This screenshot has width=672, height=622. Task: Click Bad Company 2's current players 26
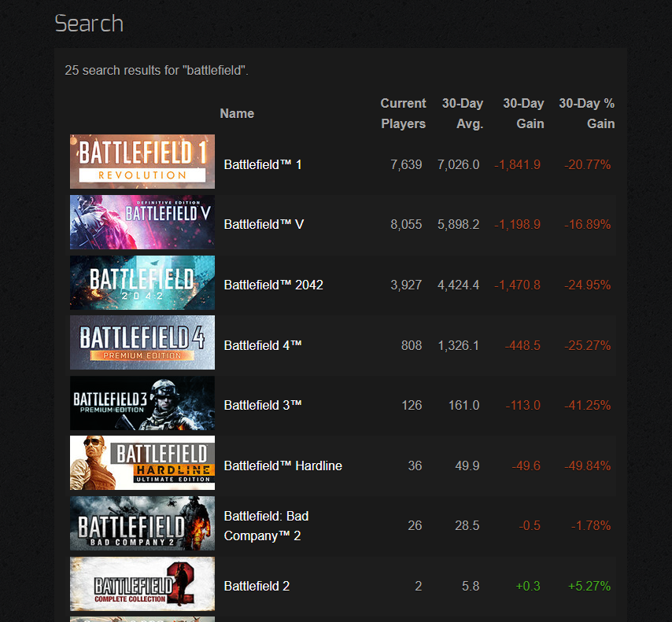(415, 525)
